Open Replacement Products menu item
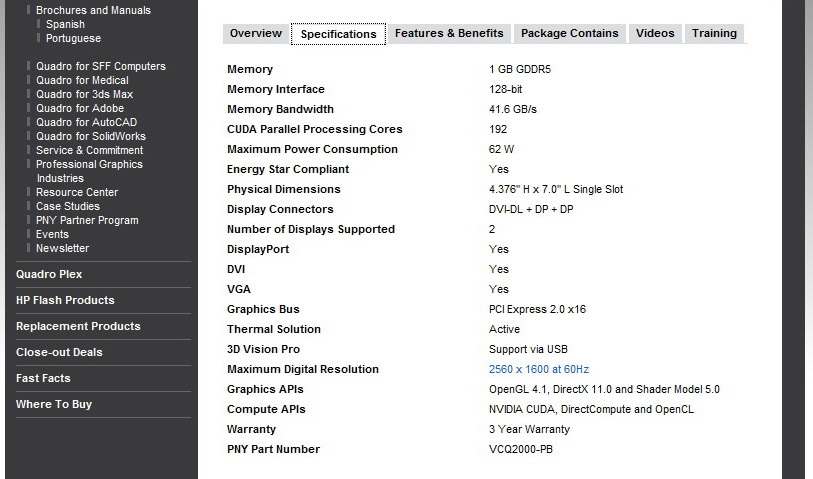Screen dimensions: 813x479 (78, 326)
